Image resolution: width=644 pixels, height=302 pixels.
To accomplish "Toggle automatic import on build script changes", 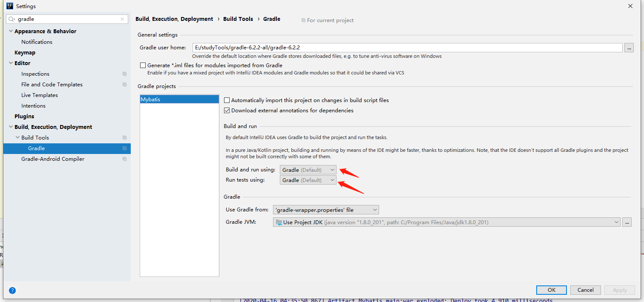I will tap(227, 100).
